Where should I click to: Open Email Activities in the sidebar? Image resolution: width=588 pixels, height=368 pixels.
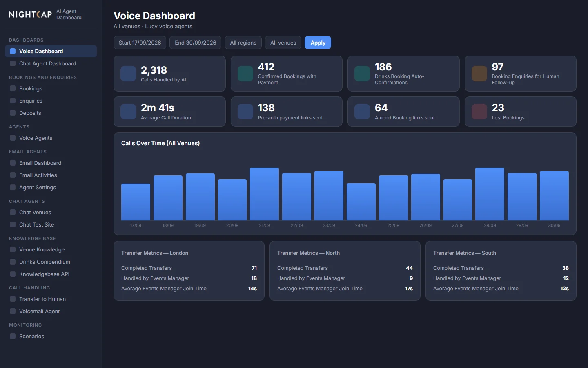point(51,175)
